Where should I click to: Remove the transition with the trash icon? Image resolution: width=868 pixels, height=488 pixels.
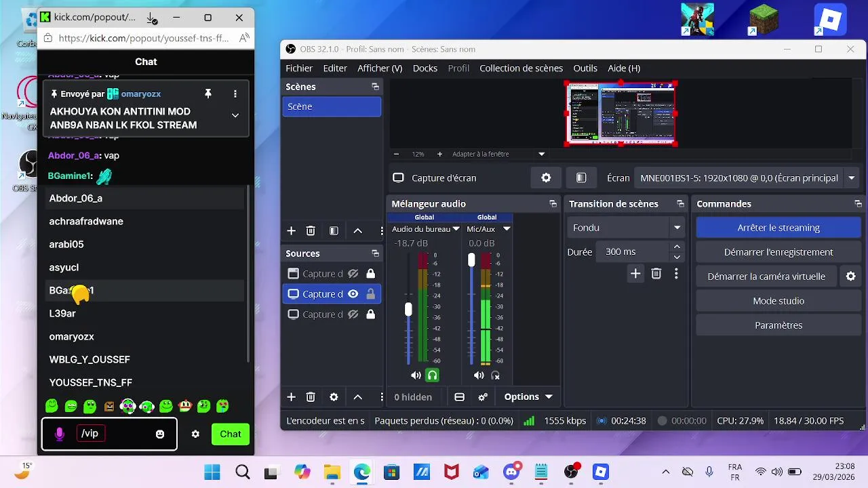click(x=656, y=274)
